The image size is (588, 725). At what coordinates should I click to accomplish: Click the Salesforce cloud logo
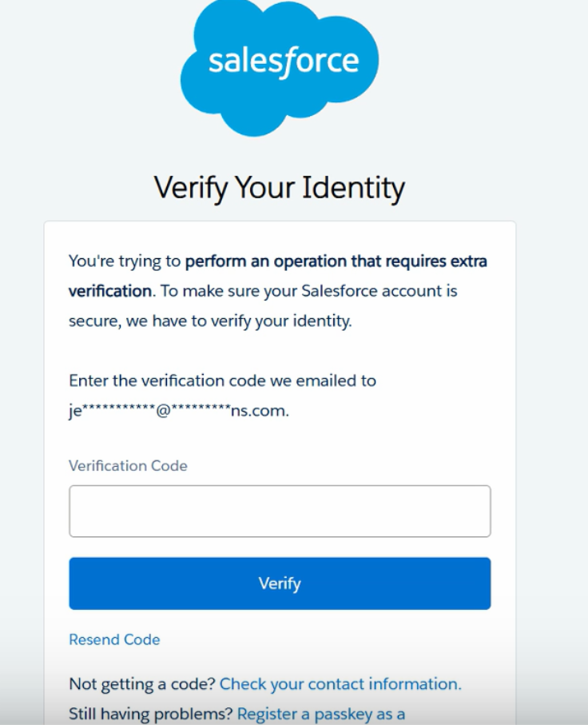click(x=280, y=67)
